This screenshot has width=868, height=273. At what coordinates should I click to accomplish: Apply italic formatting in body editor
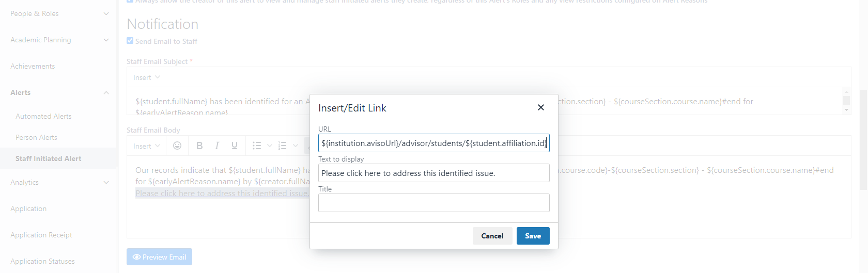[x=217, y=146]
